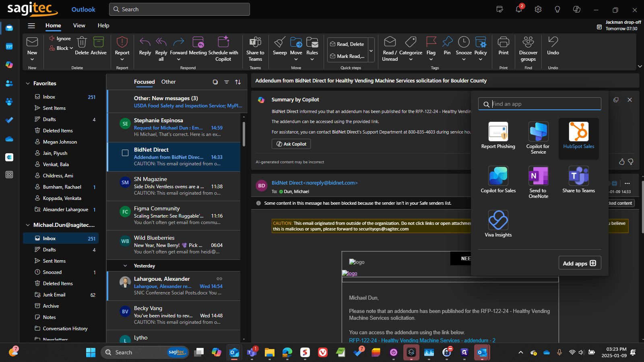Open Junk Email folder
The image size is (644, 362).
click(61, 295)
